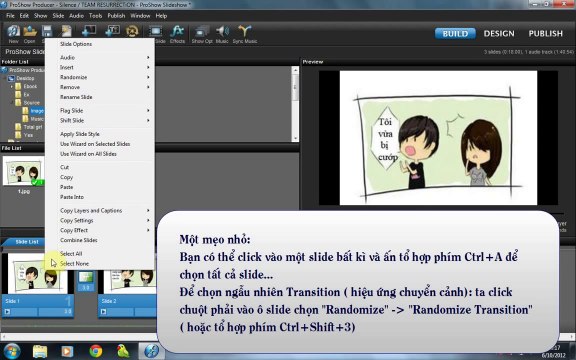The height and width of the screenshot is (360, 576).
Task: Open the Windows Start orb
Action: [x=12, y=351]
